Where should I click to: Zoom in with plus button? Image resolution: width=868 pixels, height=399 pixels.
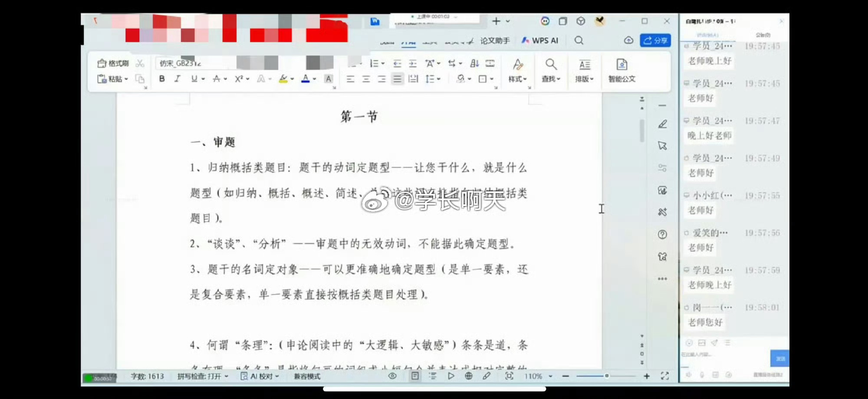tap(647, 376)
